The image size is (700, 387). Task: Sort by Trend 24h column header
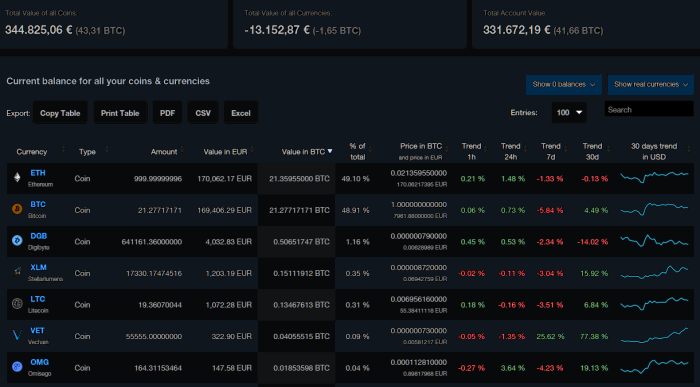click(x=511, y=151)
